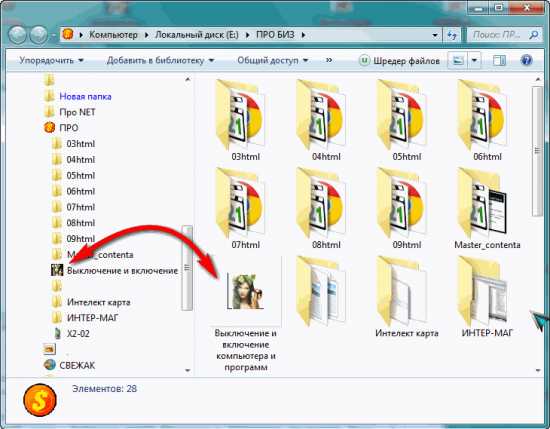
Task: Open view options dropdown arrow
Action: tap(474, 61)
